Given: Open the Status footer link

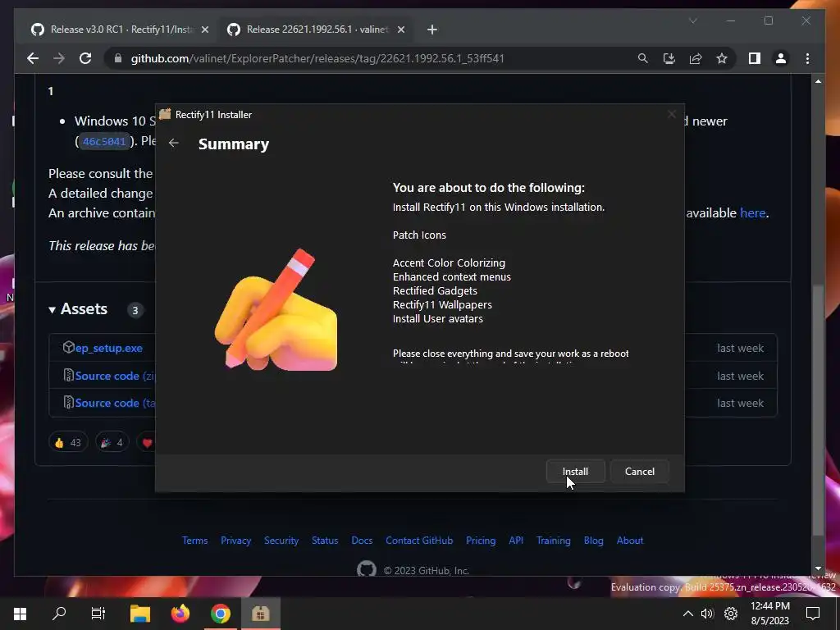Looking at the screenshot, I should pos(325,541).
